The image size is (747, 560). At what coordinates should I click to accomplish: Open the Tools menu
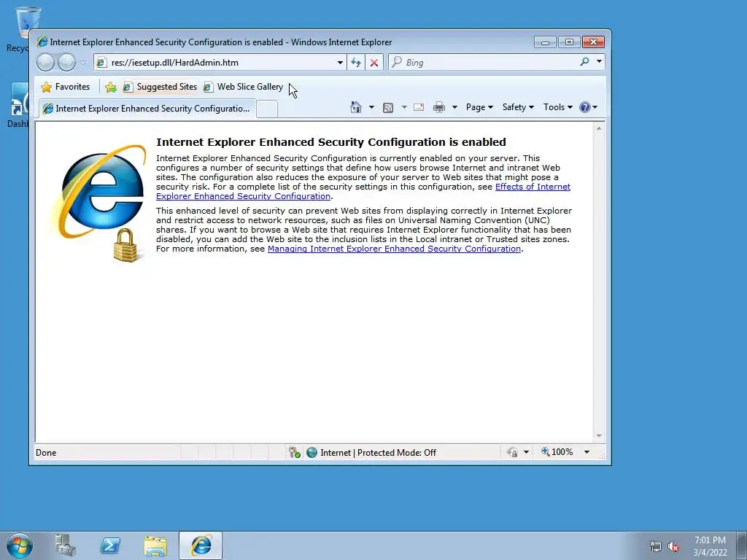pyautogui.click(x=558, y=107)
